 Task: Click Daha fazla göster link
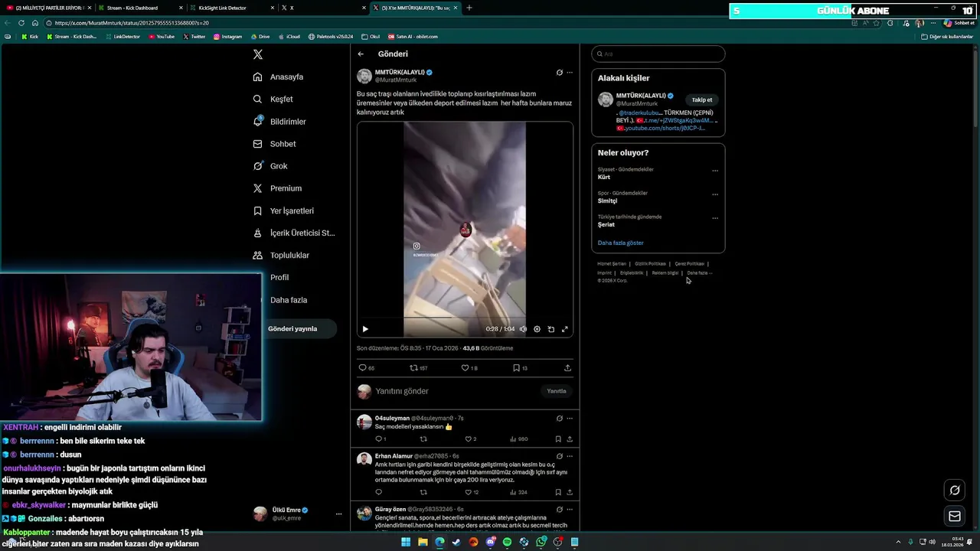(621, 243)
